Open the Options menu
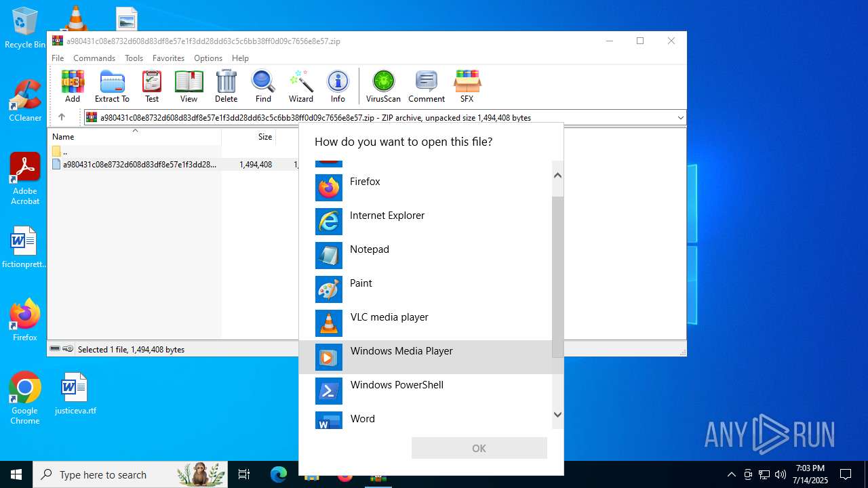868x488 pixels. (x=208, y=58)
